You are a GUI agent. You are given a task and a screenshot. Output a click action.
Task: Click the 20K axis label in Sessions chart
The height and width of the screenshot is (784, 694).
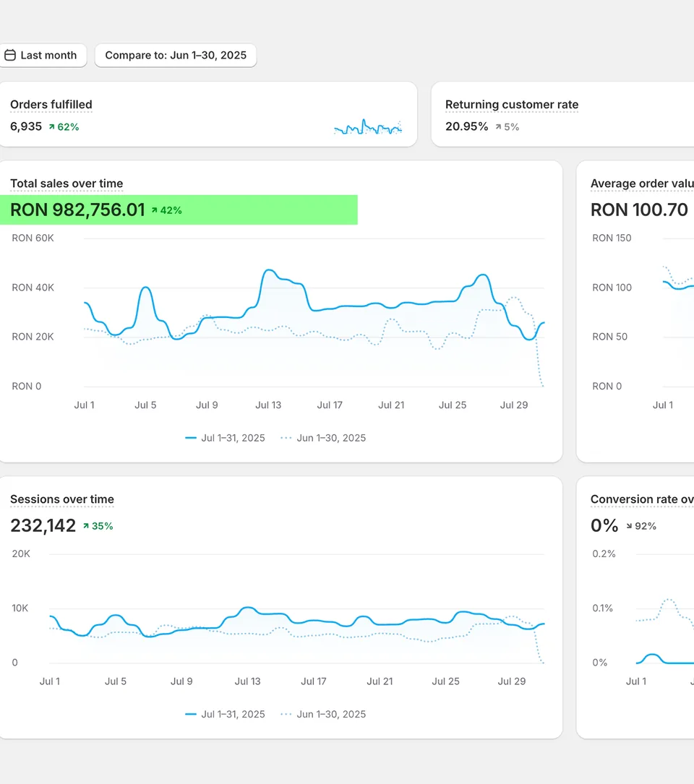coord(21,553)
